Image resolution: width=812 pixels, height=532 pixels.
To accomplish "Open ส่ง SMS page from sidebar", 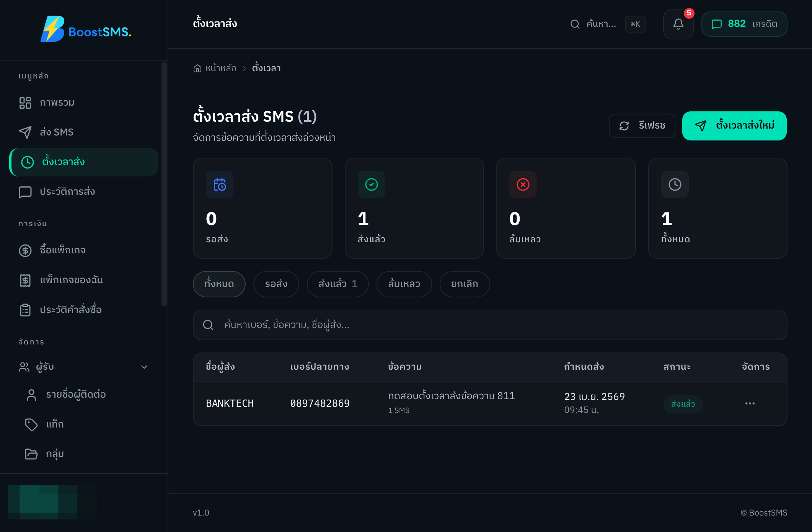I will coord(84,132).
